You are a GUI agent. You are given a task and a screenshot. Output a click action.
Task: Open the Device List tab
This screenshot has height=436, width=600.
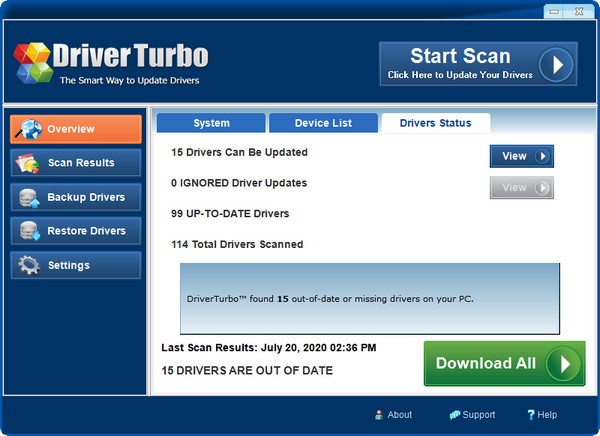click(323, 123)
